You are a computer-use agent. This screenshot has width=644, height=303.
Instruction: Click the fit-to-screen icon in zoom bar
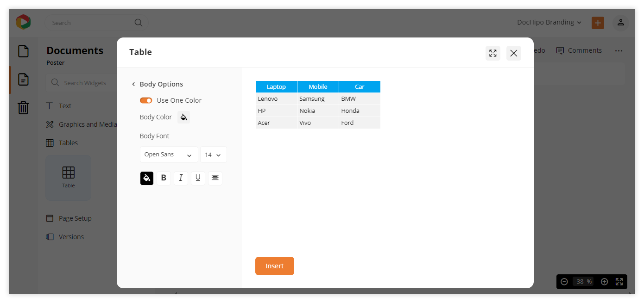coord(619,282)
